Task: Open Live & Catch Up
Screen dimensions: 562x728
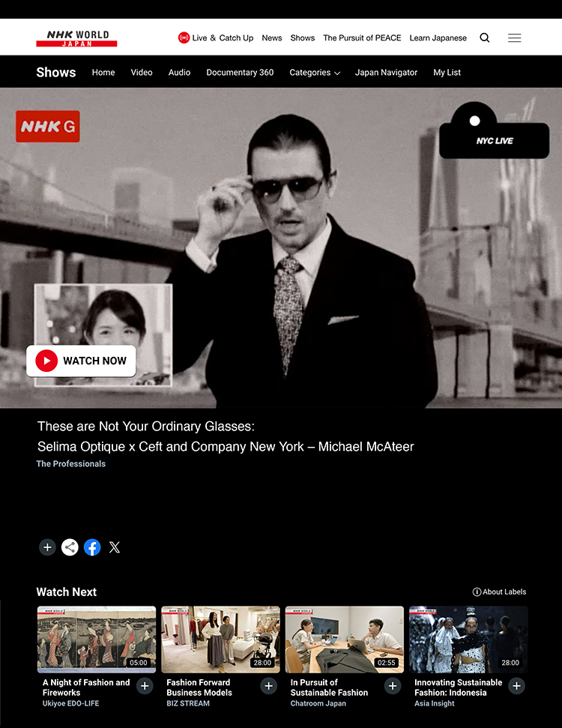Action: pos(216,37)
